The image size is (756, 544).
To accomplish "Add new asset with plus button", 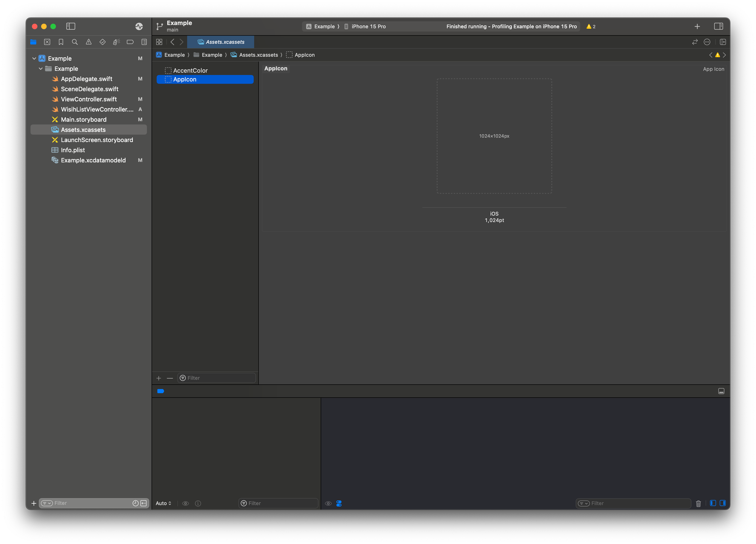I will pos(159,378).
